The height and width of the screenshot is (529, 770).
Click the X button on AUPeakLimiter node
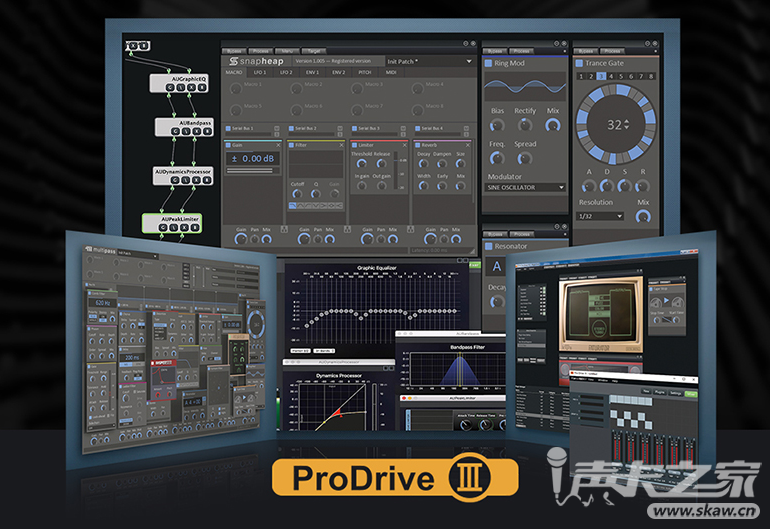tap(185, 227)
